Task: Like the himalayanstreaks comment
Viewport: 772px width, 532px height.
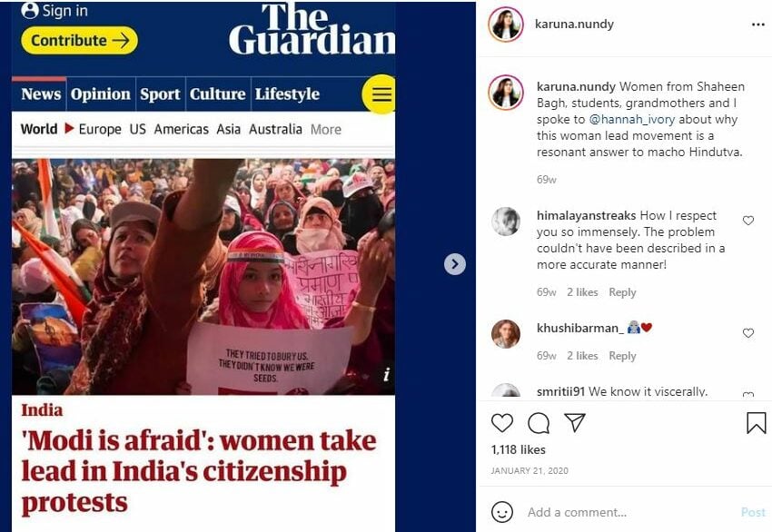Action: click(x=747, y=221)
